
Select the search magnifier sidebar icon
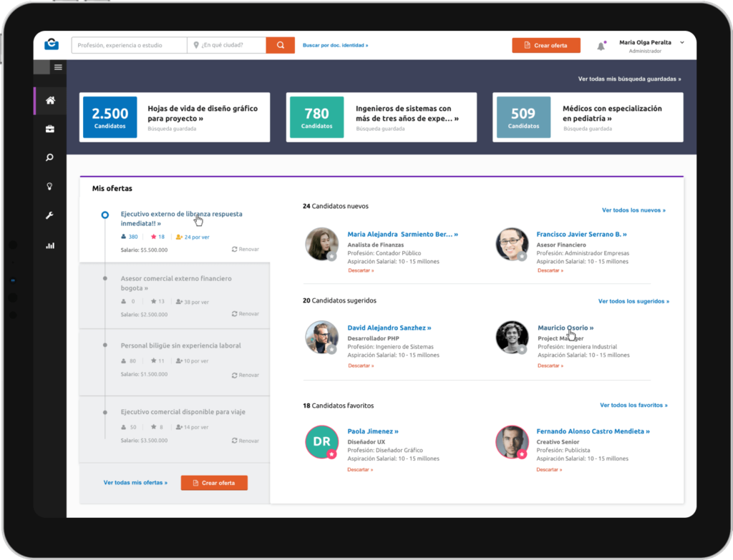(50, 158)
